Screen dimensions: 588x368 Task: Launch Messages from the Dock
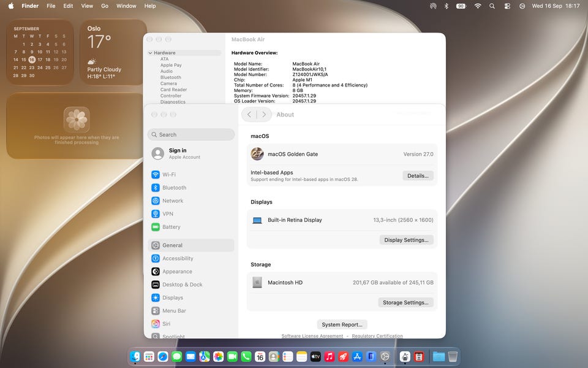[x=176, y=356]
